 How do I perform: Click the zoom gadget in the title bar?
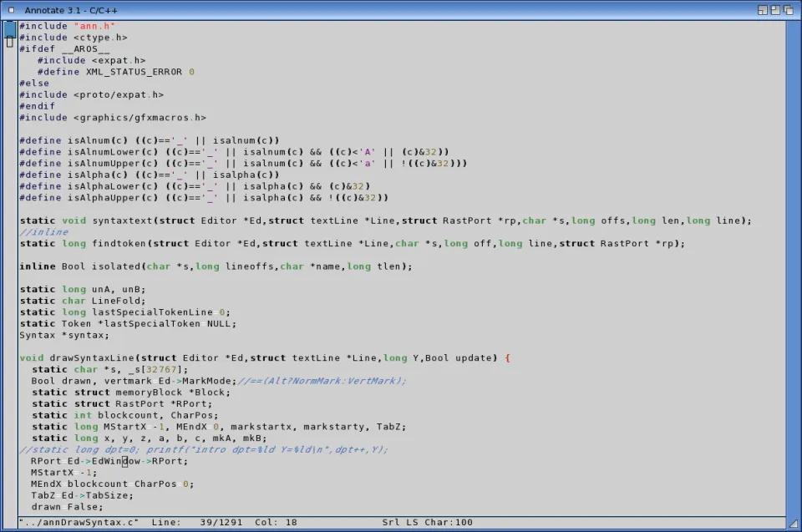click(776, 9)
